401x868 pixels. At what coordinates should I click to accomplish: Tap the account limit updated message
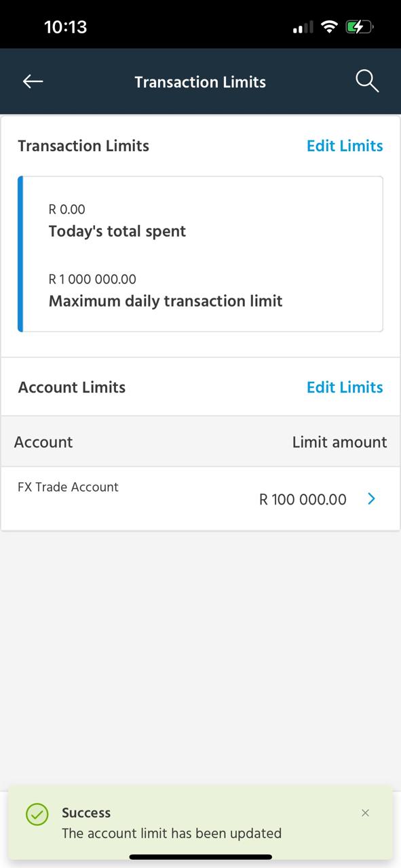point(172,833)
